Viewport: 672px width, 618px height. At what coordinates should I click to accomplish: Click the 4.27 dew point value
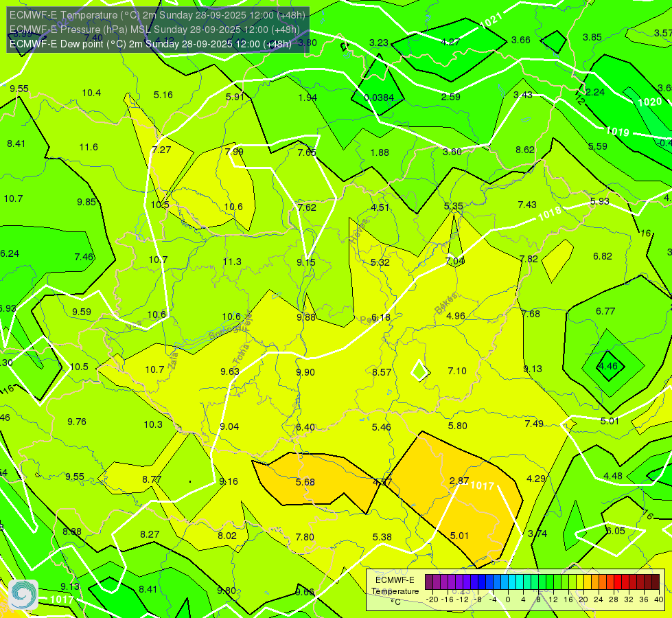click(450, 42)
